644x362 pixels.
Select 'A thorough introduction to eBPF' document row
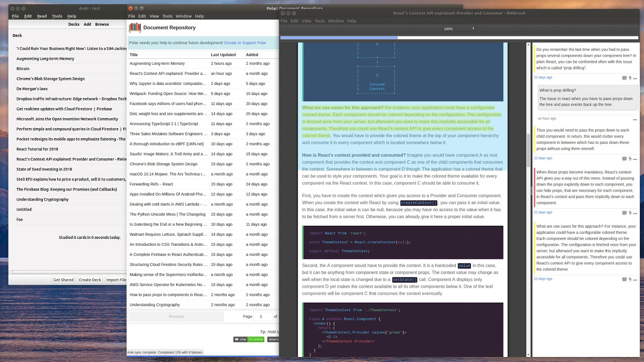click(203, 144)
